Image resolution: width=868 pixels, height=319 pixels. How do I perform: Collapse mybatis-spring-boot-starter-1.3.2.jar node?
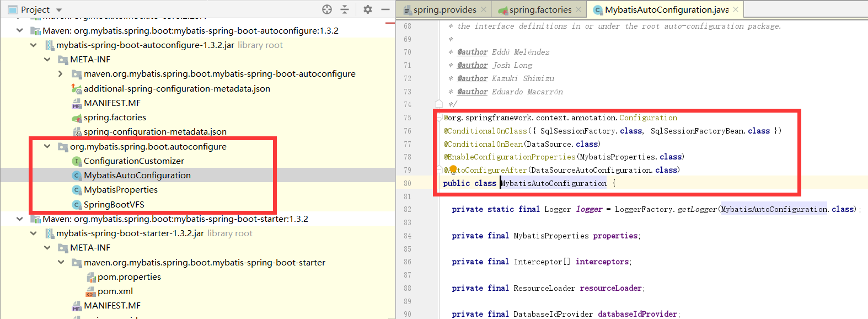pyautogui.click(x=34, y=233)
